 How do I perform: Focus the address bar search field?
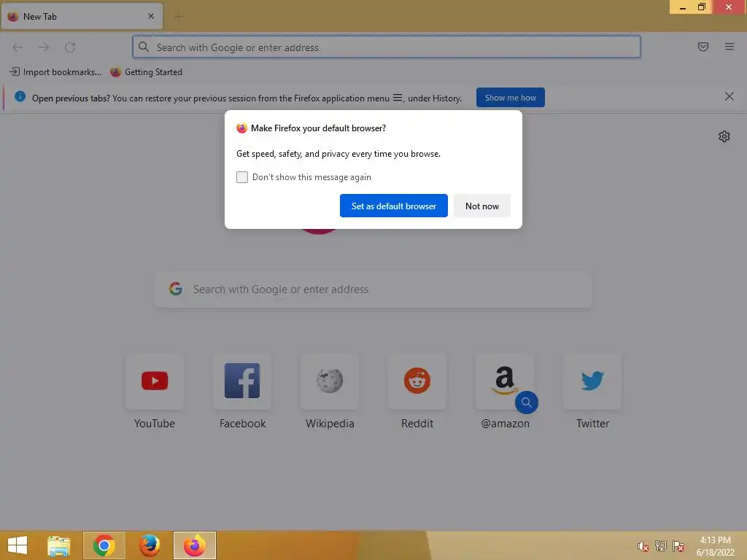coord(387,47)
